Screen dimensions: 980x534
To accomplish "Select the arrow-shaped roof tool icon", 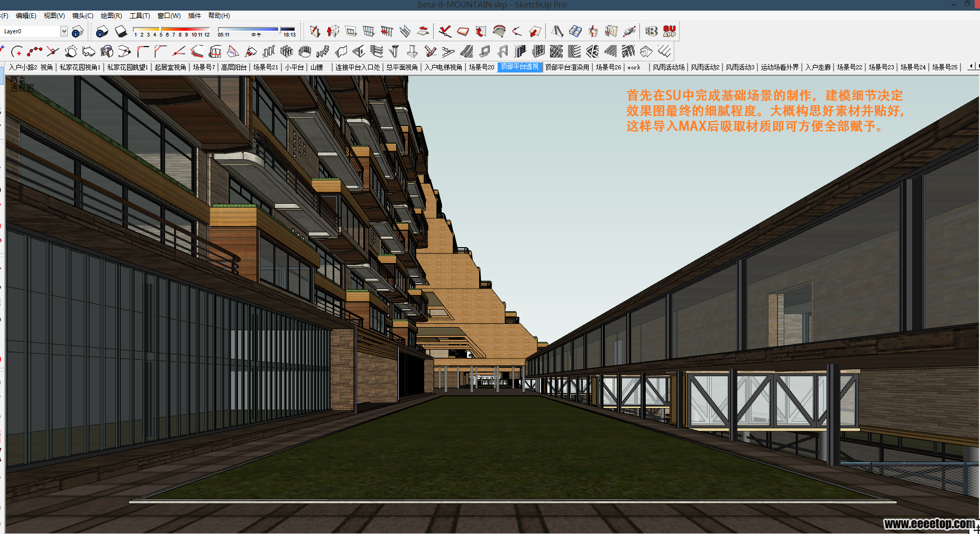I will pyautogui.click(x=646, y=51).
